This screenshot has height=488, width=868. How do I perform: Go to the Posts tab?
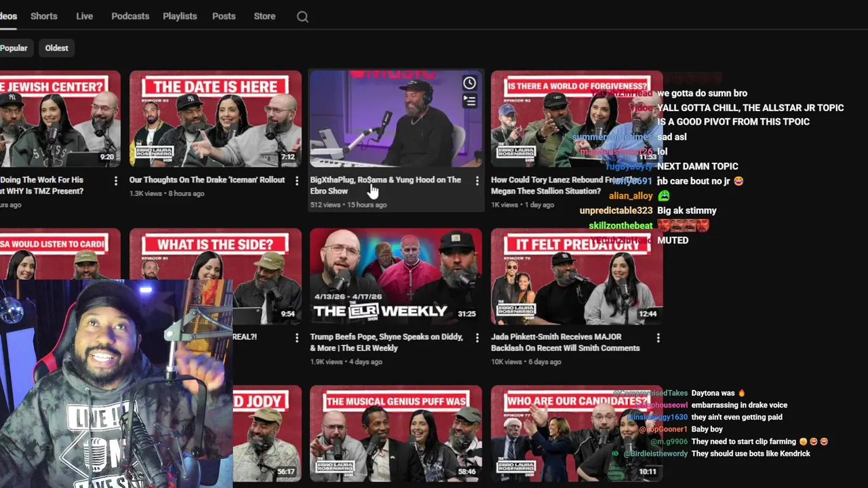[224, 16]
